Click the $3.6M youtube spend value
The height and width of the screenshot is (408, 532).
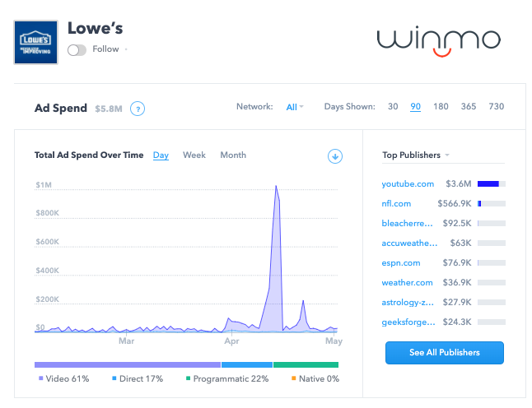[459, 184]
